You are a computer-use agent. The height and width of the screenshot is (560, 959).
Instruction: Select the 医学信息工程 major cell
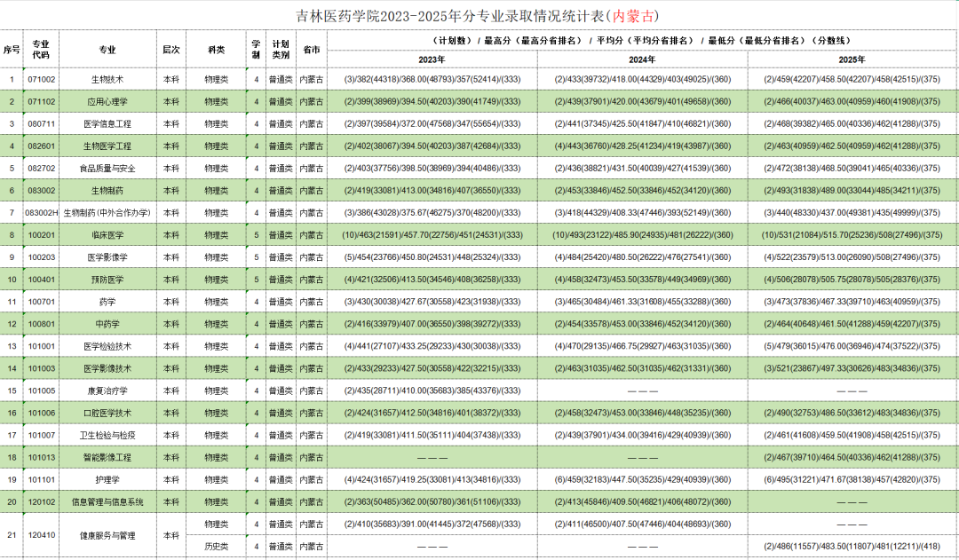107,123
